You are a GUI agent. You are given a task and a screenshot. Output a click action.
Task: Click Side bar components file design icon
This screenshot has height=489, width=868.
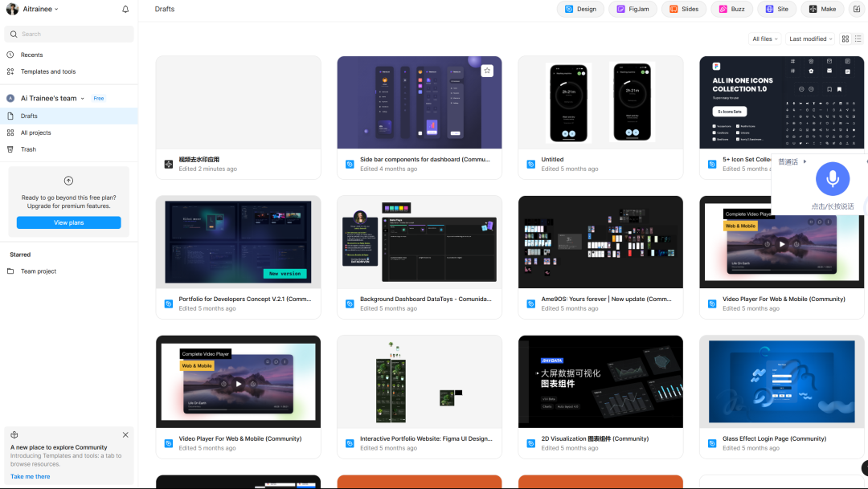click(350, 165)
